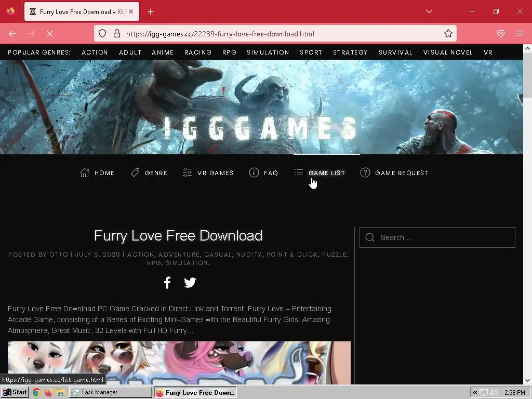Image resolution: width=532 pixels, height=399 pixels.
Task: Click the house icon beside HOME
Action: (x=85, y=172)
